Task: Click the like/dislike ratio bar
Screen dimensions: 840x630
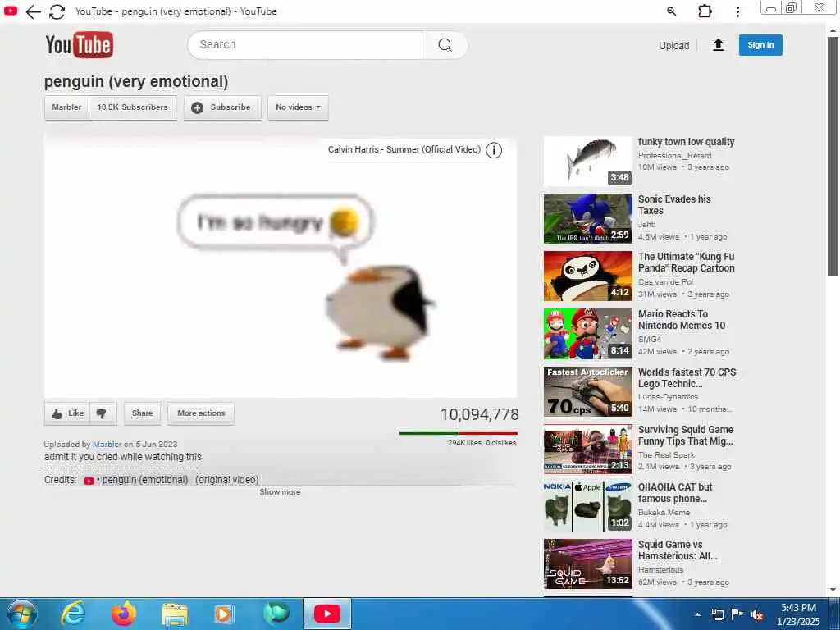Action: 458,433
